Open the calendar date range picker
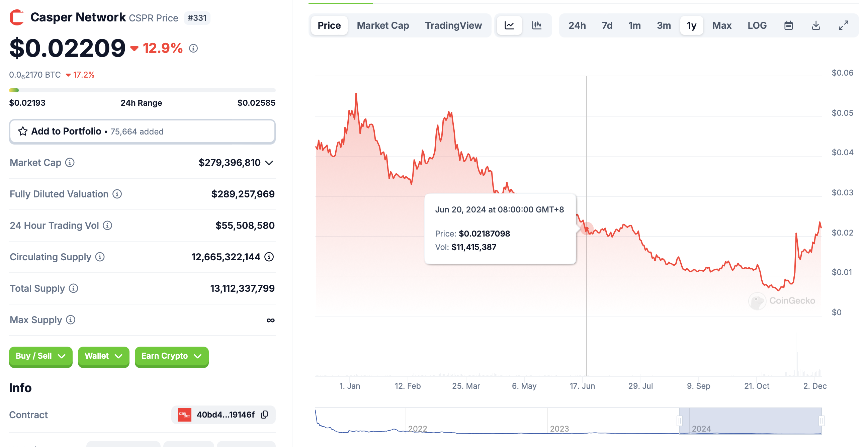 (x=788, y=25)
